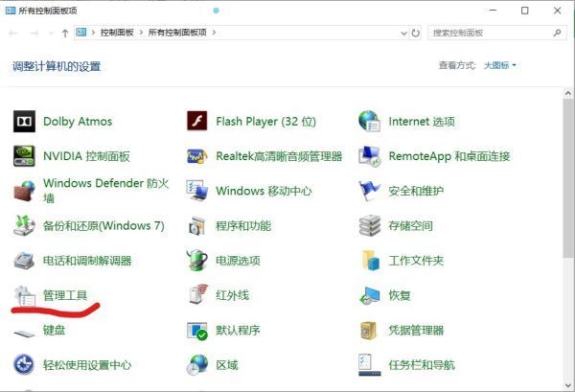
Task: Click the 键盘 keyboard icon
Action: [24, 333]
